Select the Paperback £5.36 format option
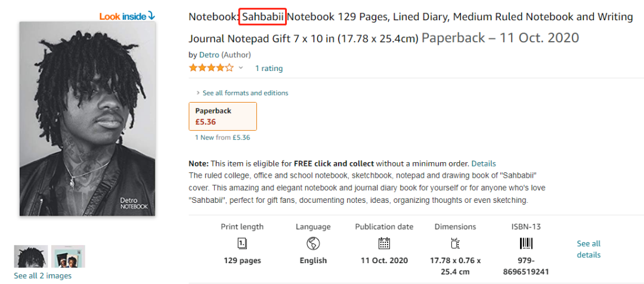The image size is (644, 284). (222, 116)
